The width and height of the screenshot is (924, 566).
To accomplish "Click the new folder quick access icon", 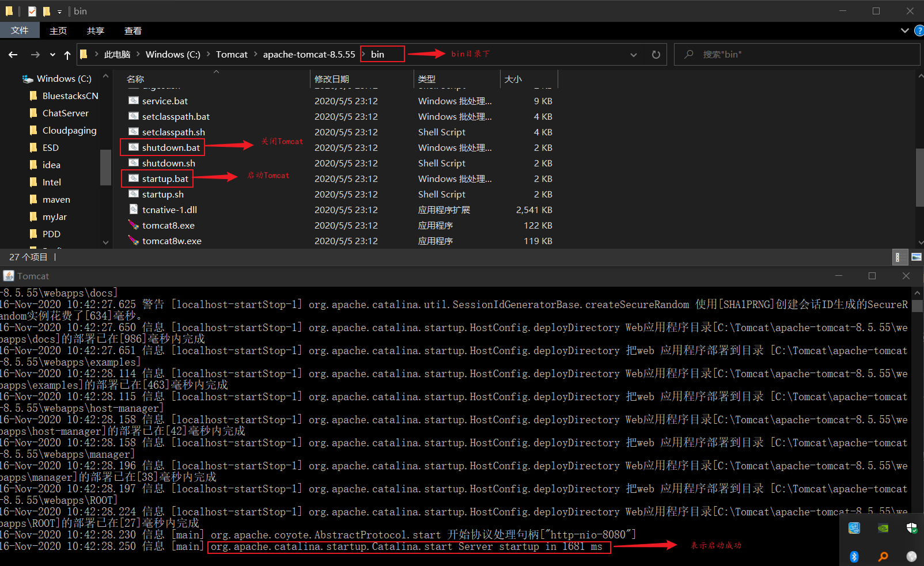I will point(46,11).
